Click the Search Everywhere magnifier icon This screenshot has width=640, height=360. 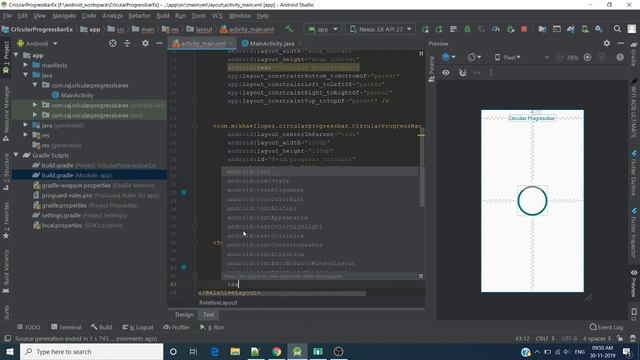coord(617,29)
